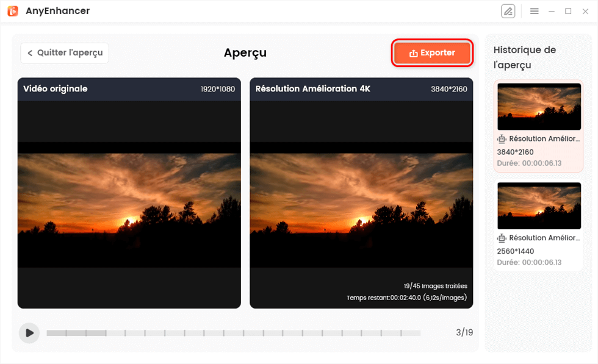
Task: Click the preview segment progress bar
Action: (x=233, y=333)
